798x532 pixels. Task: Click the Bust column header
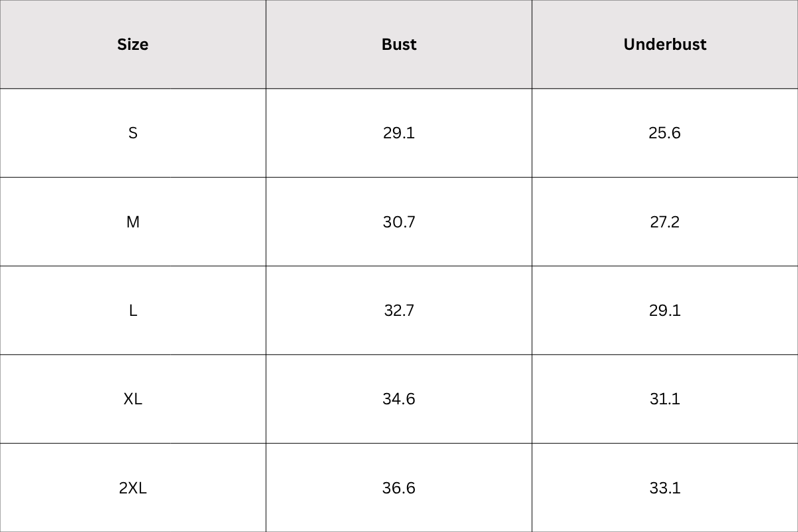399,45
